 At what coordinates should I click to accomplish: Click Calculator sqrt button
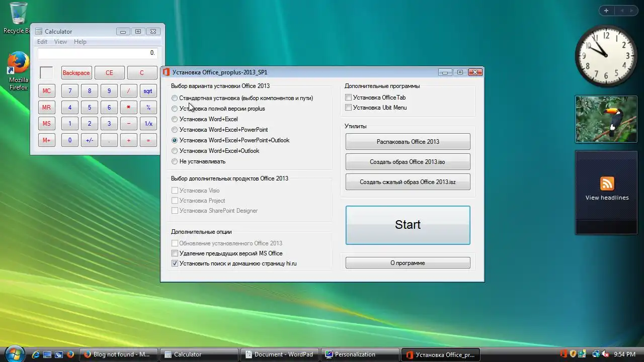[148, 91]
